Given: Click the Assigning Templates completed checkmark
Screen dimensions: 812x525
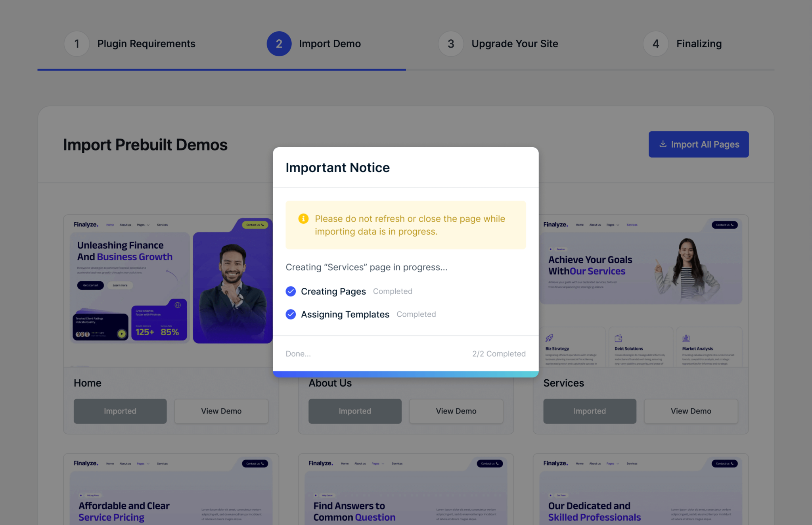Looking at the screenshot, I should tap(291, 314).
